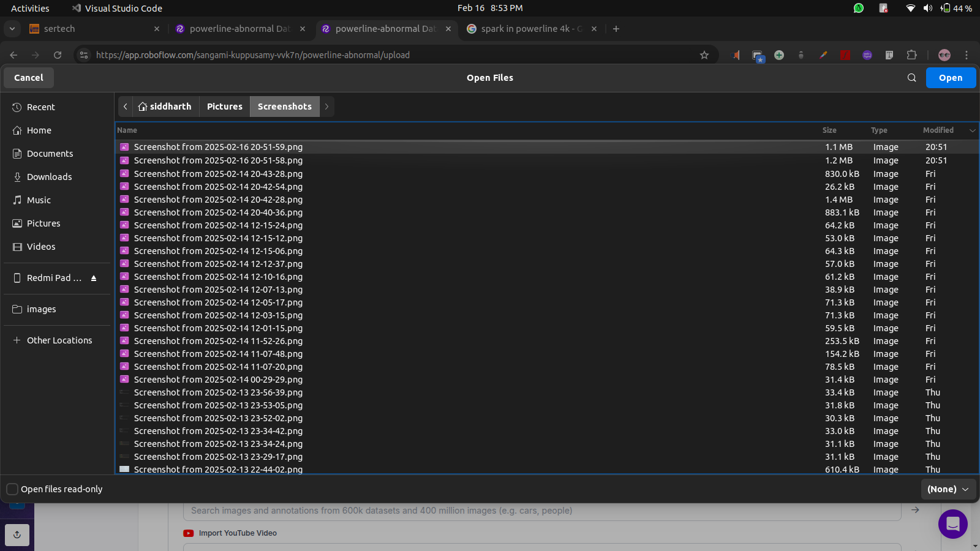Switch to the sertech browser tab
The width and height of the screenshot is (980, 551).
(92, 29)
